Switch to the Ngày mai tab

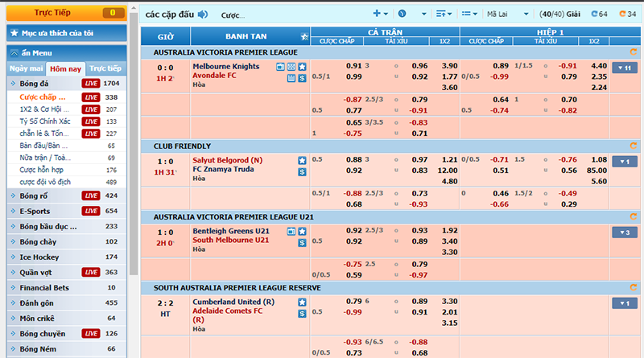(x=26, y=68)
